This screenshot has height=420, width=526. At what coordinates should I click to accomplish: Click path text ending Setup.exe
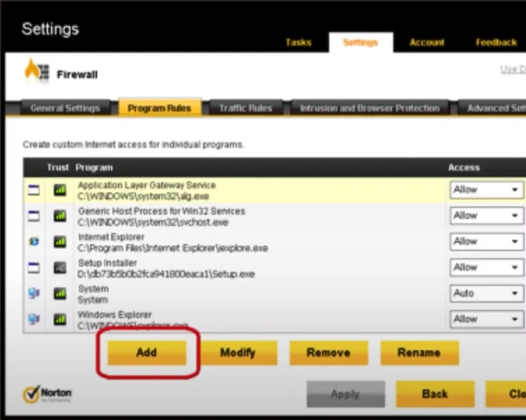(166, 274)
